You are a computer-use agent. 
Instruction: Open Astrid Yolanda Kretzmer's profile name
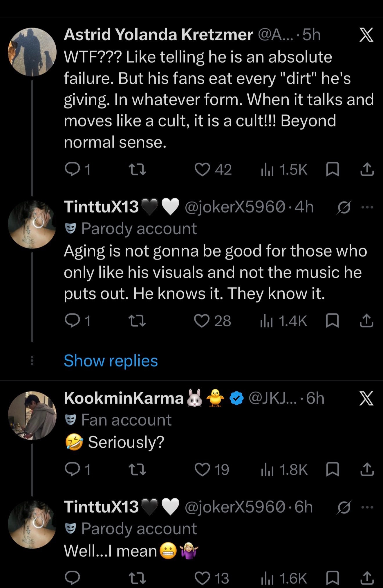pos(158,35)
